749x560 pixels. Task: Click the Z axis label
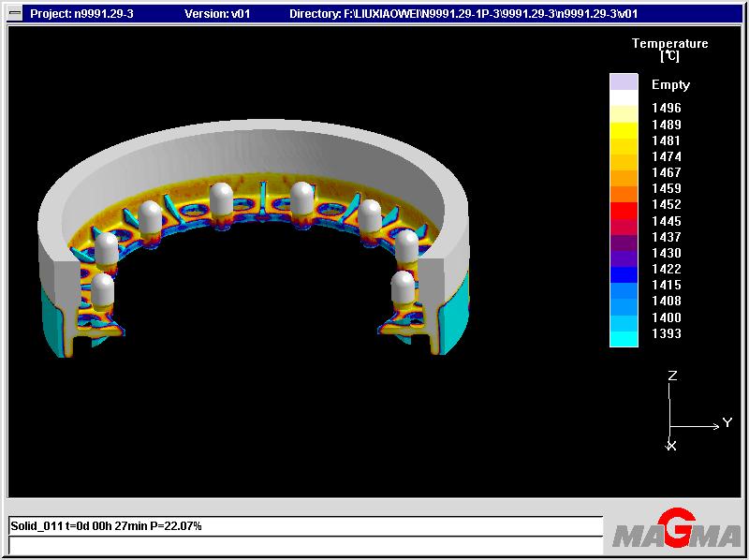(x=672, y=376)
